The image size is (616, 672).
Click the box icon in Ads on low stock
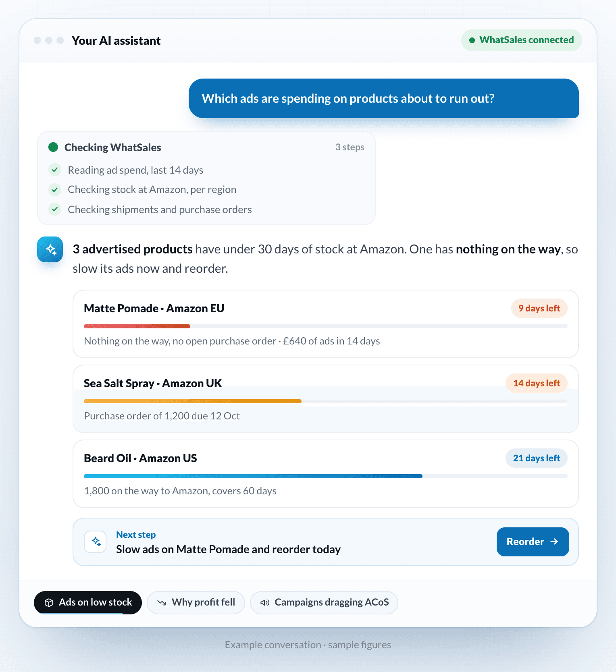(49, 603)
